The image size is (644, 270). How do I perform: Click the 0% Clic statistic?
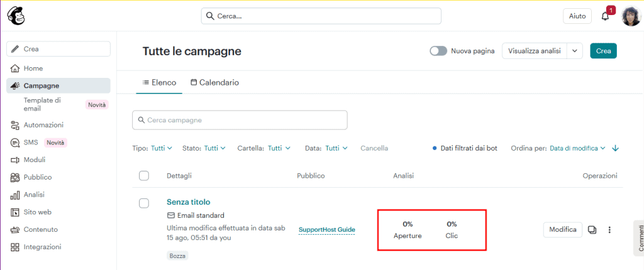(452, 230)
